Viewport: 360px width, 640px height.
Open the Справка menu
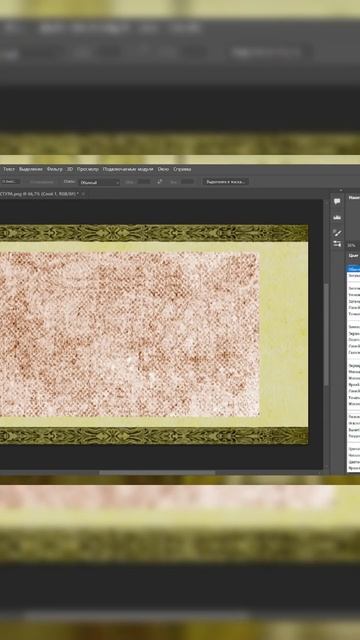pos(182,169)
